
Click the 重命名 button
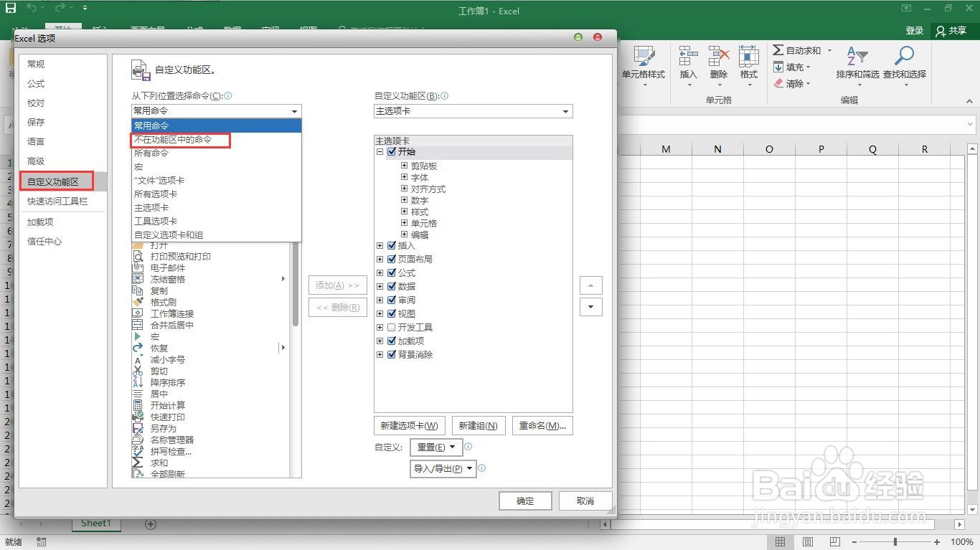[x=542, y=425]
